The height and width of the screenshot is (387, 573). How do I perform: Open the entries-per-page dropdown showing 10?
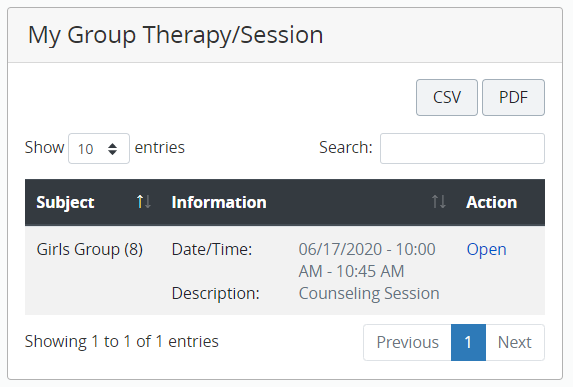coord(99,148)
